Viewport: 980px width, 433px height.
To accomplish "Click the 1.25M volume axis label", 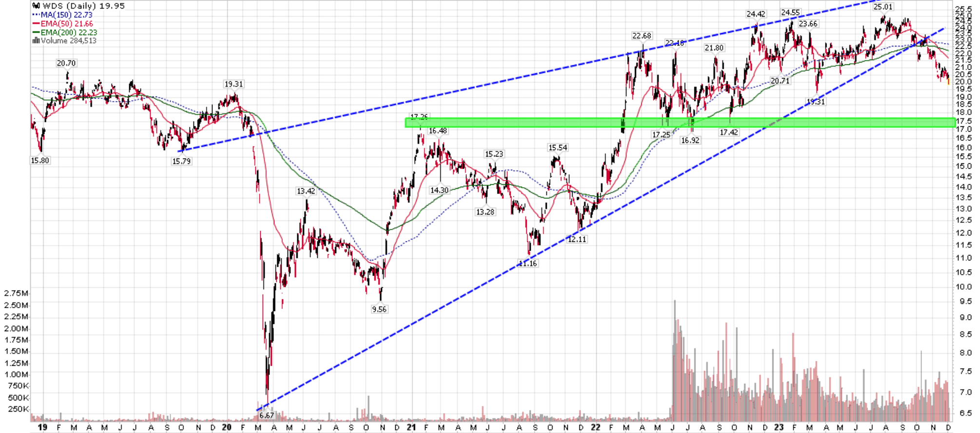I will pos(16,363).
